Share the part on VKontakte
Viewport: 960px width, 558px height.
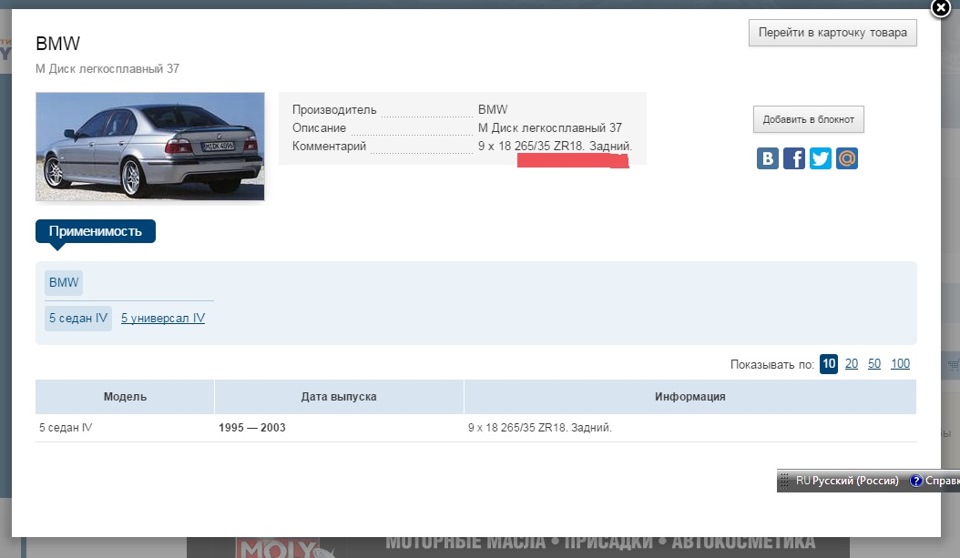pyautogui.click(x=767, y=158)
